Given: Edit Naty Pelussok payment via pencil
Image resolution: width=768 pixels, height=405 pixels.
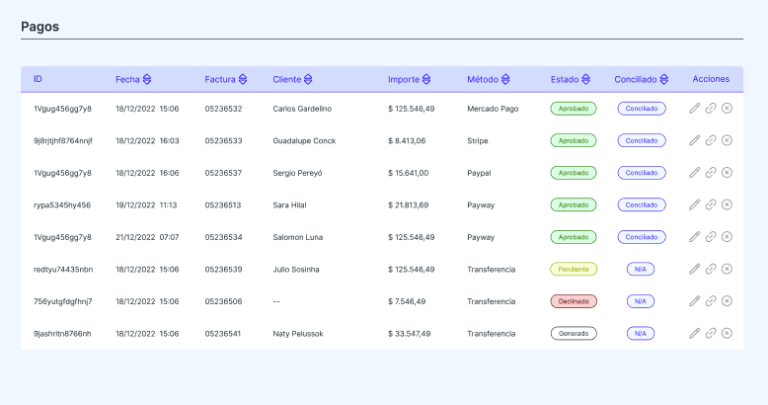Looking at the screenshot, I should pyautogui.click(x=695, y=334).
